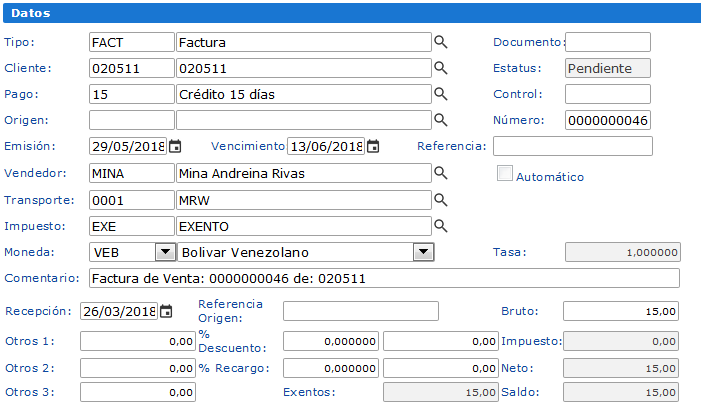Viewport: 701px width, 407px height.
Task: Click the Cliente description field
Action: tap(304, 68)
